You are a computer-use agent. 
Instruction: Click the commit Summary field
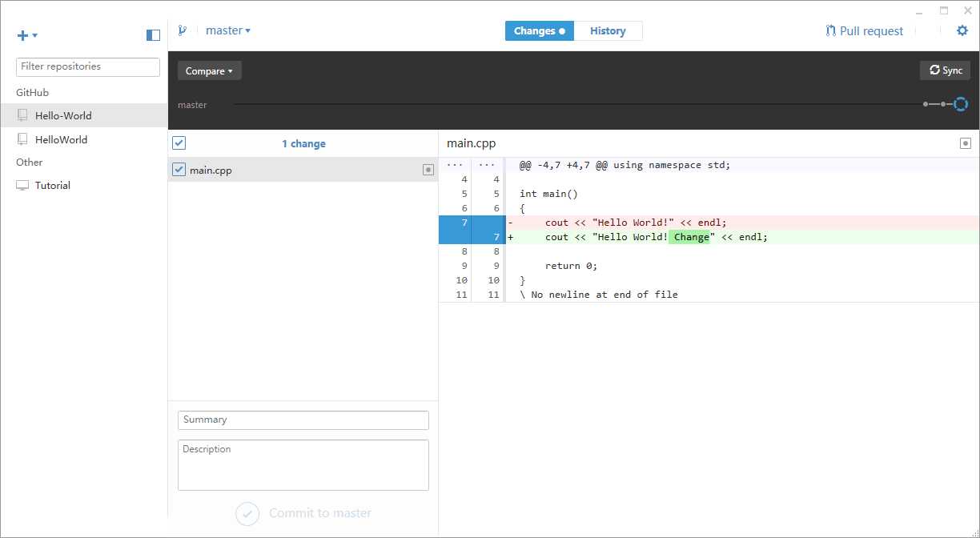pos(303,420)
